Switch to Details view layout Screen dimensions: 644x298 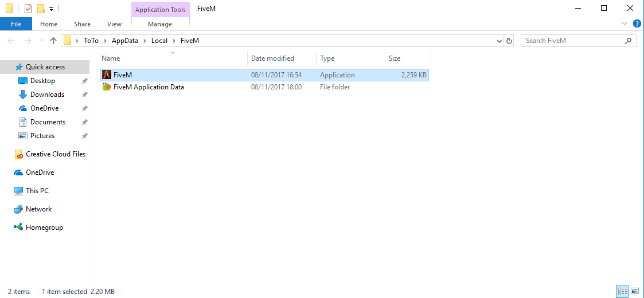(x=622, y=292)
